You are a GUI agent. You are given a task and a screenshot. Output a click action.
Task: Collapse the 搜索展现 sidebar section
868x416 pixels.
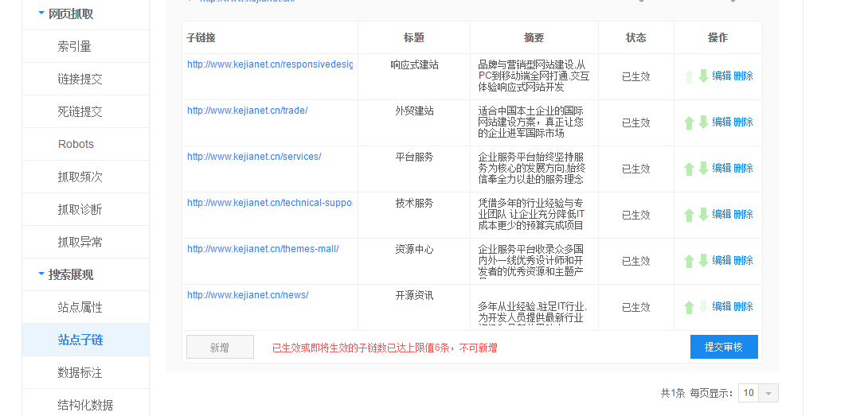point(41,274)
